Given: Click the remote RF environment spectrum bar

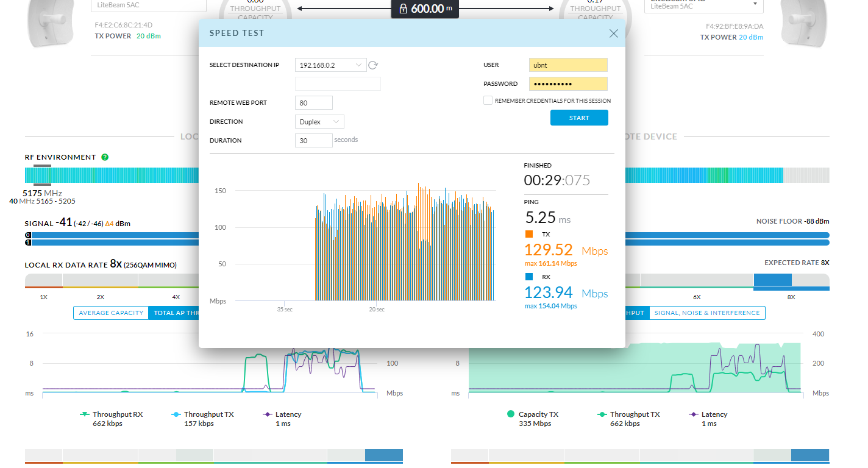Looking at the screenshot, I should 727,175.
